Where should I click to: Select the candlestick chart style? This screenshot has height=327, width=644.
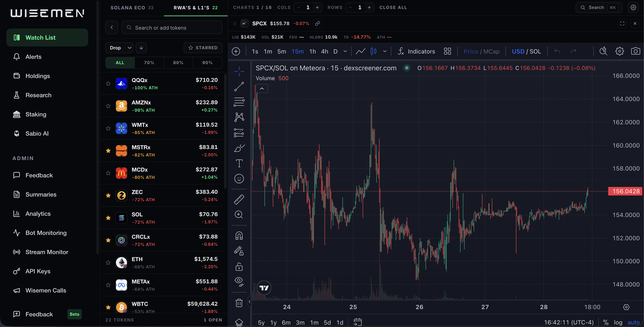374,52
